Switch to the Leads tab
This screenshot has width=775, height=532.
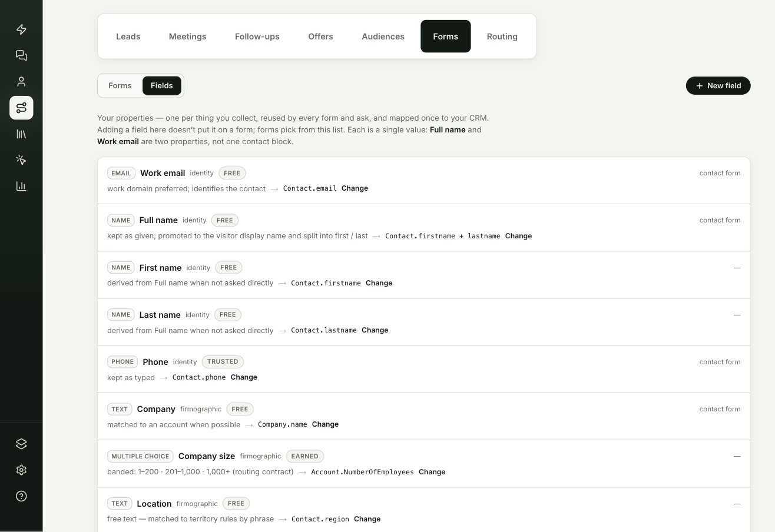[x=128, y=36]
